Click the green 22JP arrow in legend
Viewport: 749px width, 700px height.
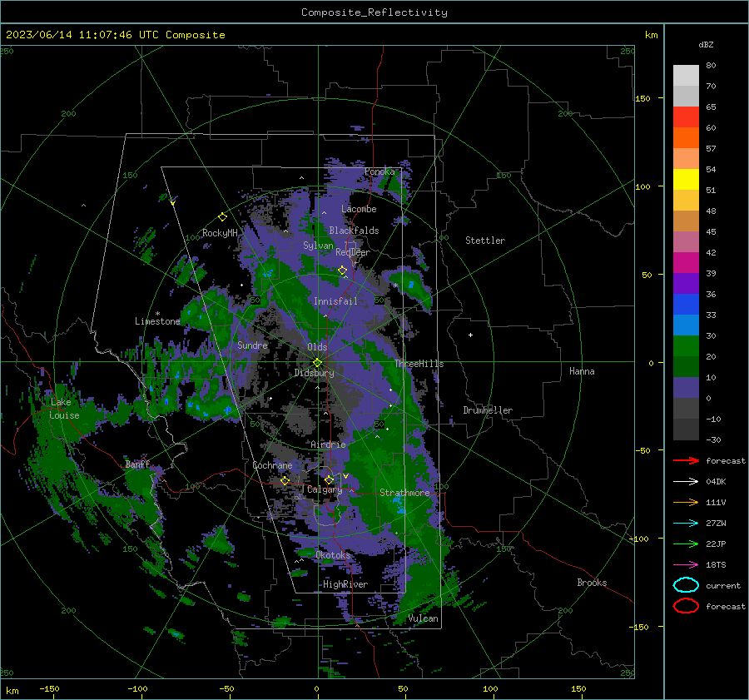coord(686,544)
